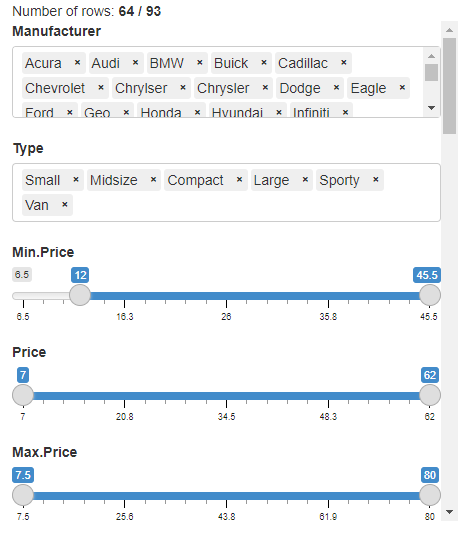This screenshot has width=473, height=547.
Task: Click the main panel scroll up arrow
Action: 450,30
